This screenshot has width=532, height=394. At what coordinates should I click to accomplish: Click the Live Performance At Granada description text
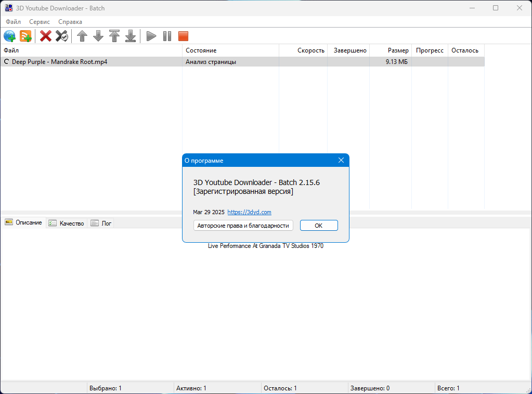[266, 246]
